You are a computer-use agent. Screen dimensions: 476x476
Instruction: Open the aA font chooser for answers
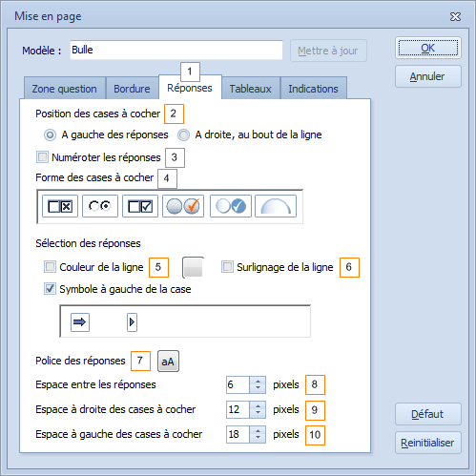168,362
